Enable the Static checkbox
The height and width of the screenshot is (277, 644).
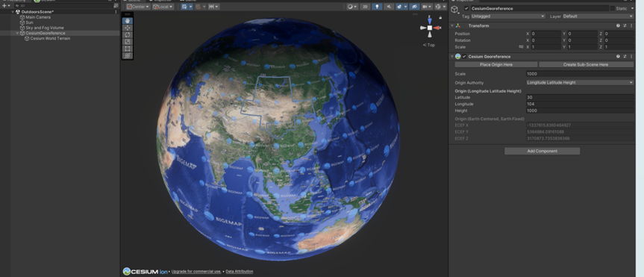pos(613,8)
